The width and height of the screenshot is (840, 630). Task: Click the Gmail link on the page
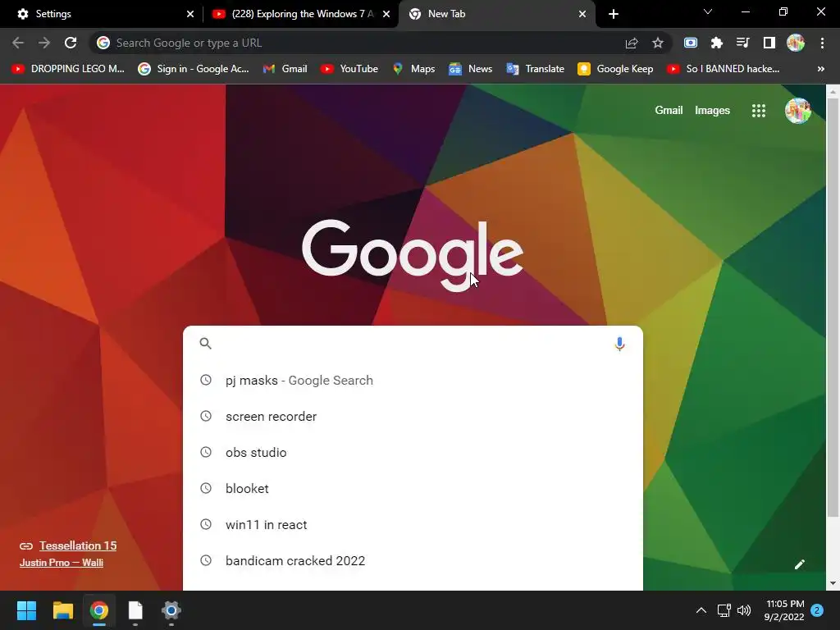tap(669, 111)
